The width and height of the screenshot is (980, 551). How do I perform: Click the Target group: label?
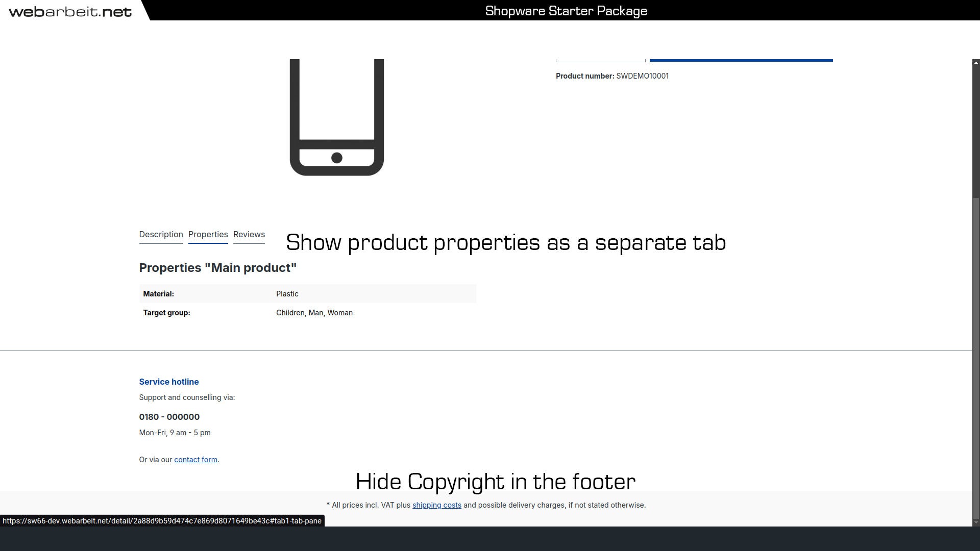166,313
